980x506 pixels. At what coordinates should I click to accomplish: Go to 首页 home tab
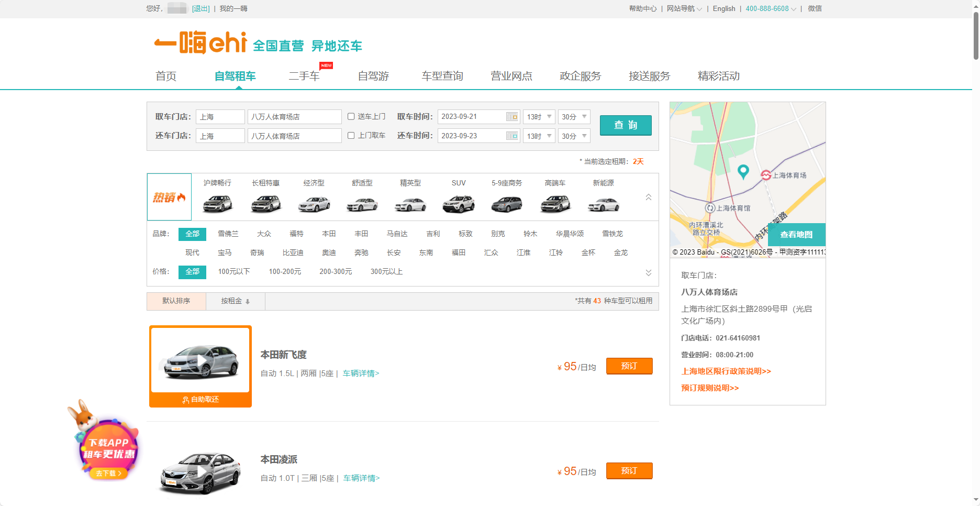point(166,76)
